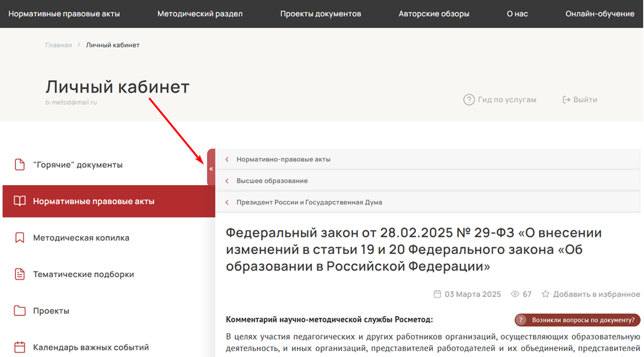The image size is (644, 357).
Task: Click the file icon beside Тематические подборки
Action: (x=20, y=274)
